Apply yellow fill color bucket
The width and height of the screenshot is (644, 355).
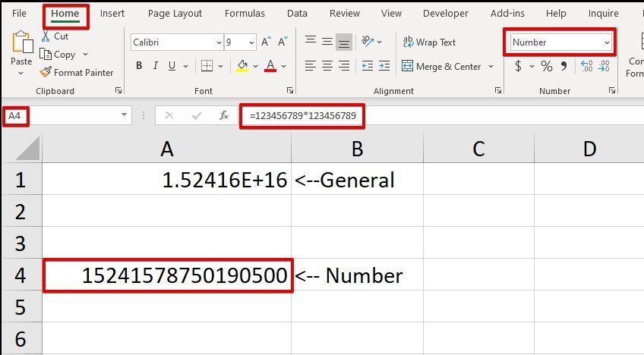[242, 66]
